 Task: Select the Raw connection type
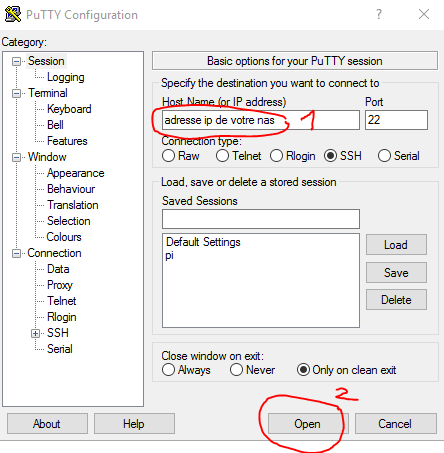click(168, 156)
